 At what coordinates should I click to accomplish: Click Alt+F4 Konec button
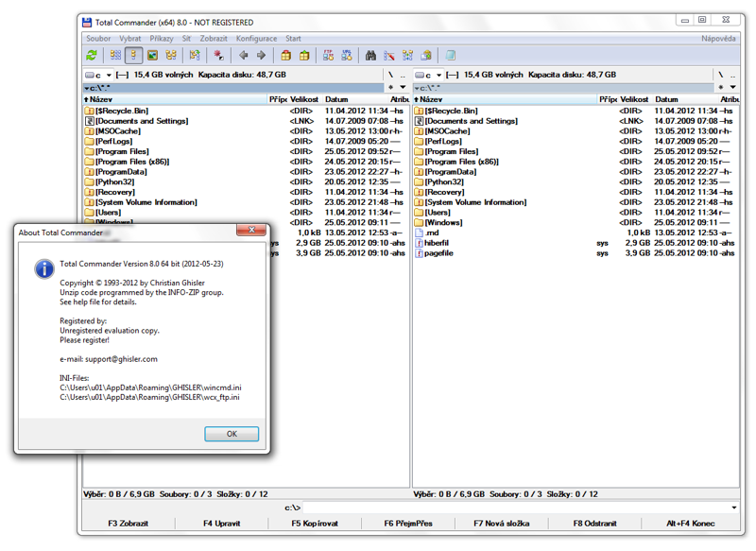(691, 524)
